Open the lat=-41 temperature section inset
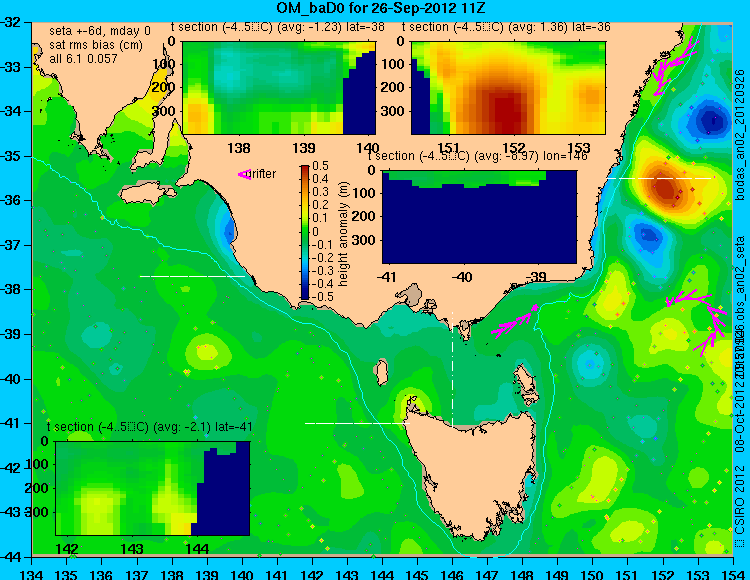Viewport: 750px width, 580px height. pos(153,488)
